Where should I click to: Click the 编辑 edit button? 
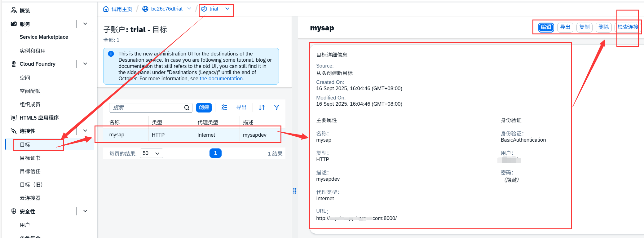point(546,27)
